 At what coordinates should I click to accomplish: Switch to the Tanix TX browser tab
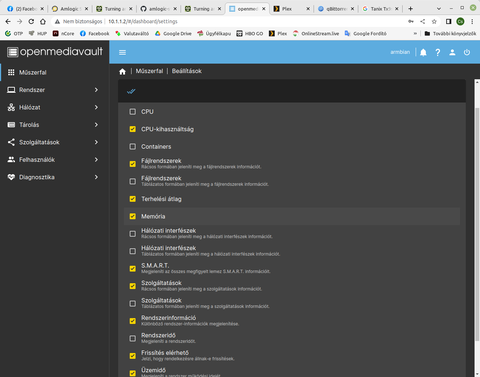(380, 9)
